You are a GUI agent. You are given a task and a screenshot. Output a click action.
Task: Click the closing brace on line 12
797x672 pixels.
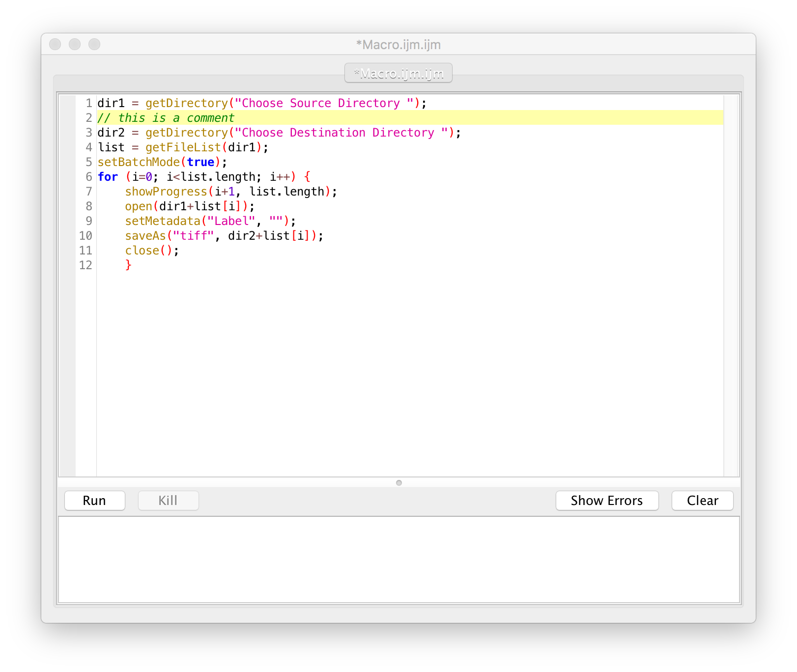[x=128, y=265]
